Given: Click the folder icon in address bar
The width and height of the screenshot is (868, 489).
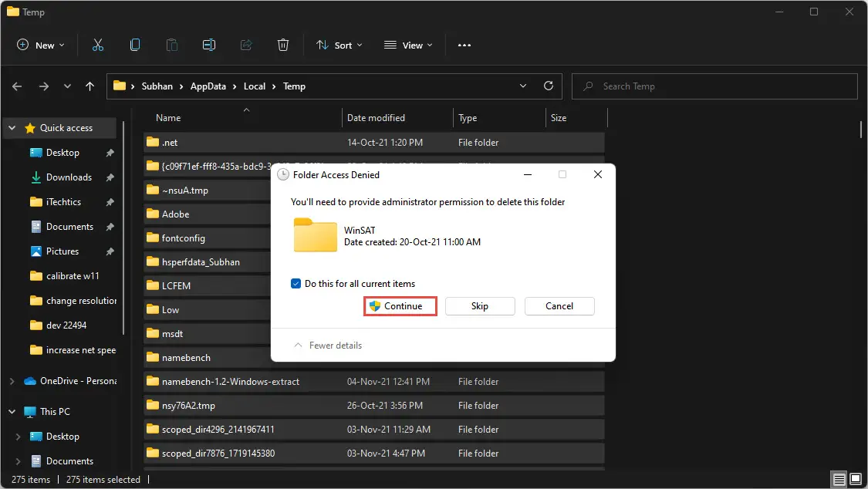Looking at the screenshot, I should click(119, 86).
